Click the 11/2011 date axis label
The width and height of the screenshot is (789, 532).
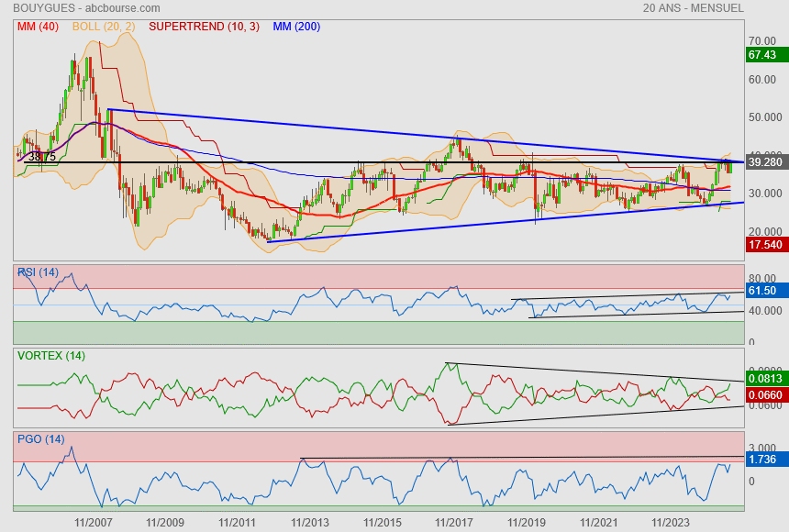(237, 523)
